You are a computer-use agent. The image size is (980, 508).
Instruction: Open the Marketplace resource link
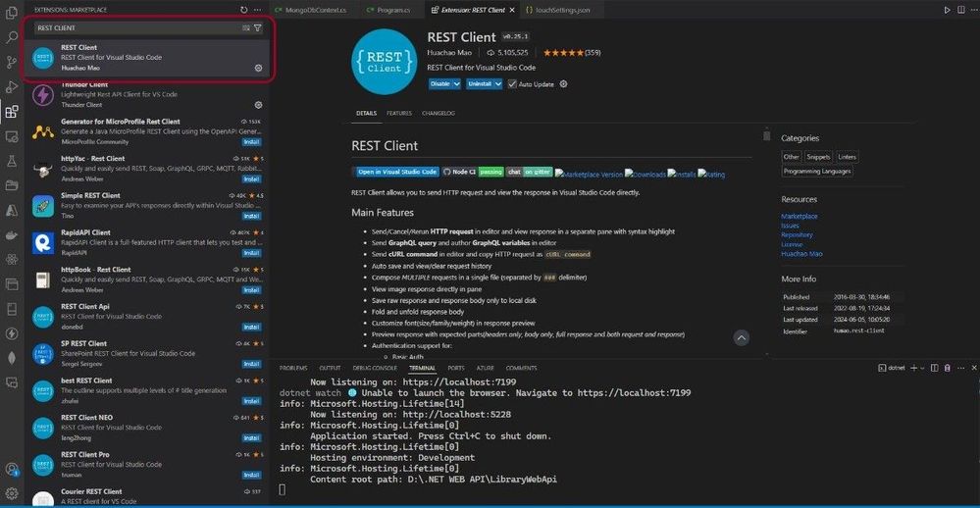click(799, 216)
